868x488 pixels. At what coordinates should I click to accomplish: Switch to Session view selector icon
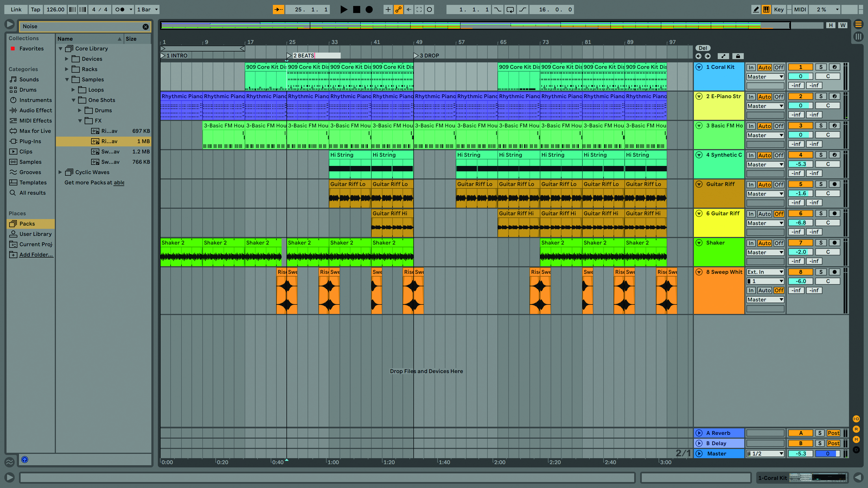click(858, 36)
